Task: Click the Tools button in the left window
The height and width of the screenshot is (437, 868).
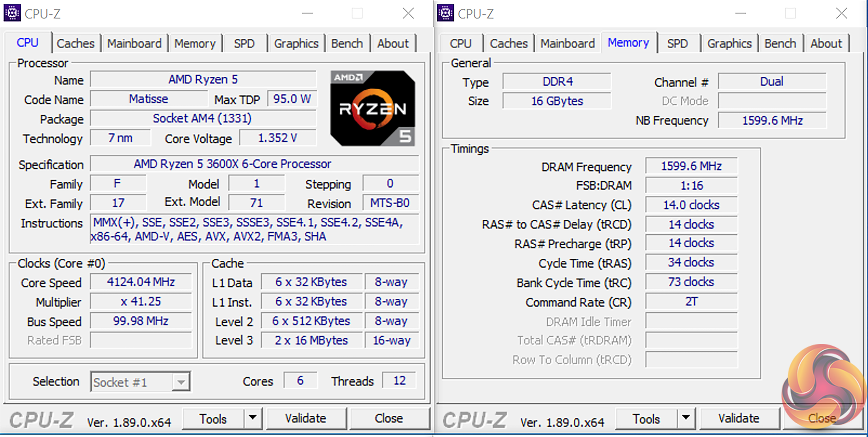Action: [x=213, y=418]
